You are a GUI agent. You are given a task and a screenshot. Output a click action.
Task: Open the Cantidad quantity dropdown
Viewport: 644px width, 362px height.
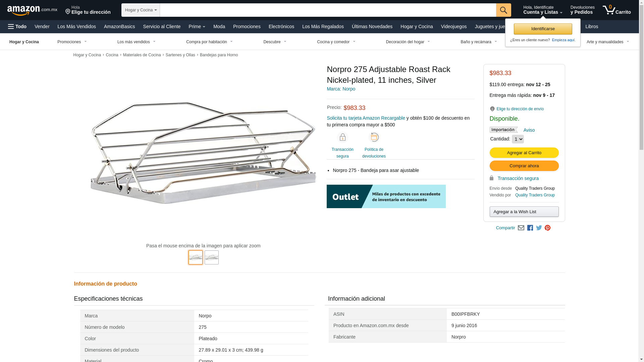pos(518,139)
